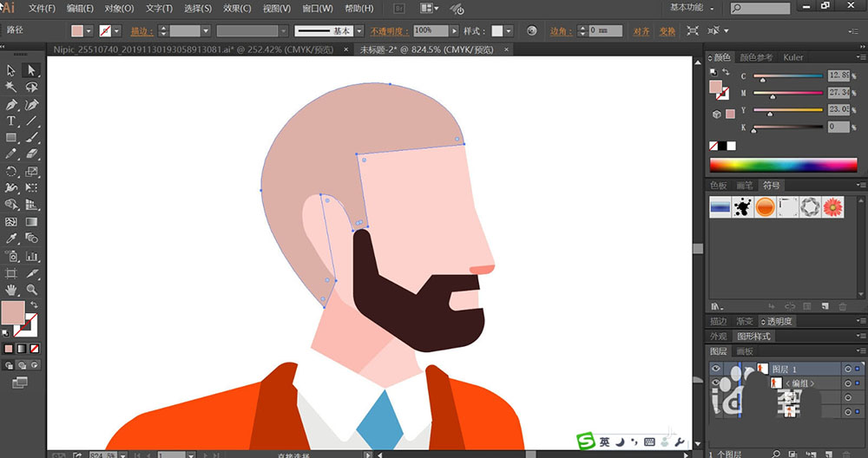Switch to the 色板 swatches tab
This screenshot has width=868, height=458.
pyautogui.click(x=719, y=186)
